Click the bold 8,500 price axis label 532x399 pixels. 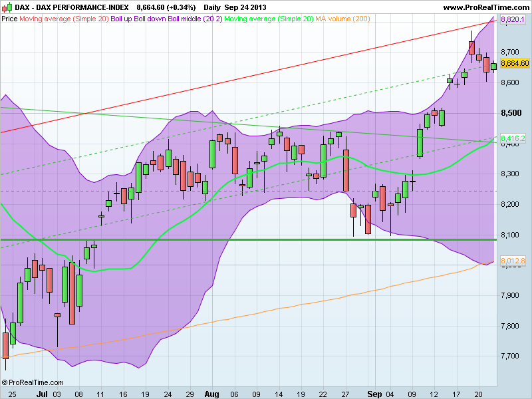click(x=511, y=113)
